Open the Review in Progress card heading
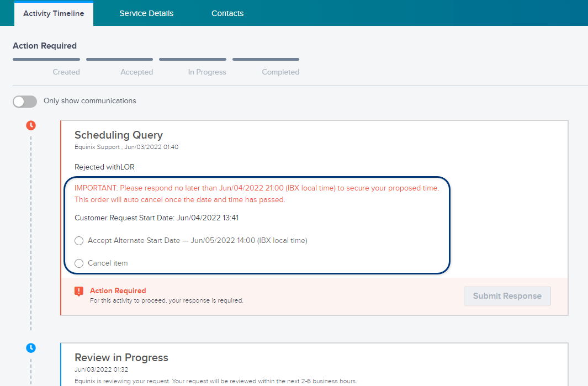The image size is (588, 386). [121, 357]
